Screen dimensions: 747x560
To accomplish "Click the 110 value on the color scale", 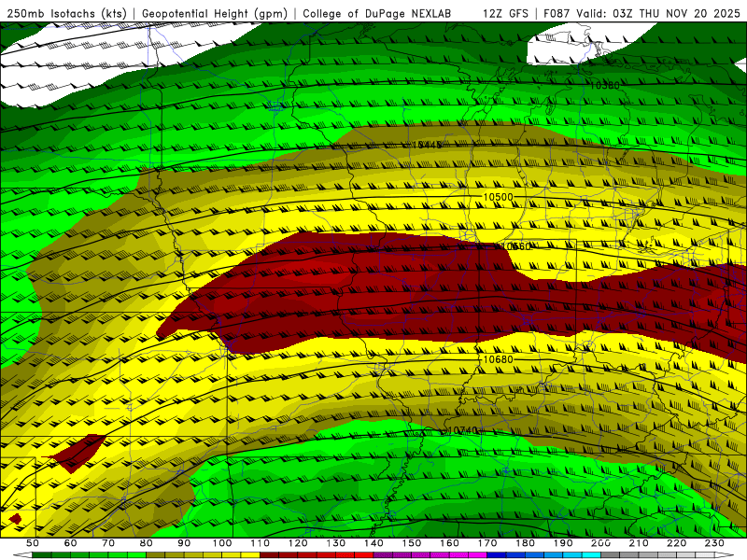I will point(261,543).
